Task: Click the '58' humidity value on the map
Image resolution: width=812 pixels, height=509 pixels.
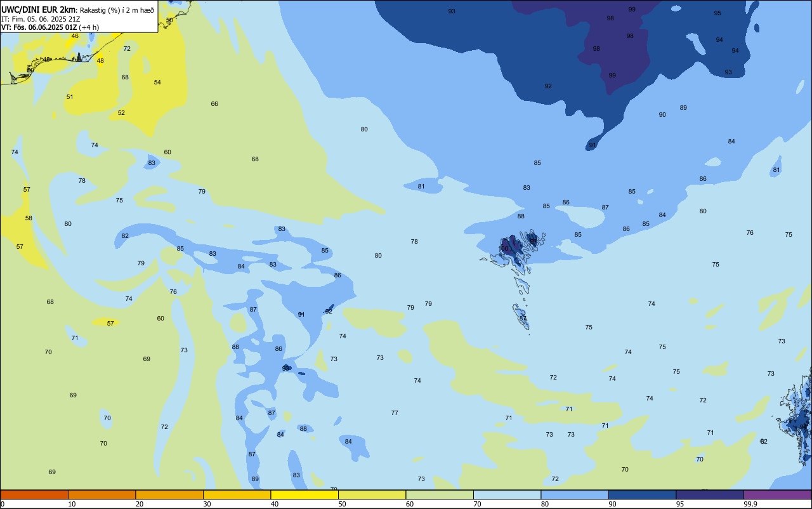Action: point(29,218)
